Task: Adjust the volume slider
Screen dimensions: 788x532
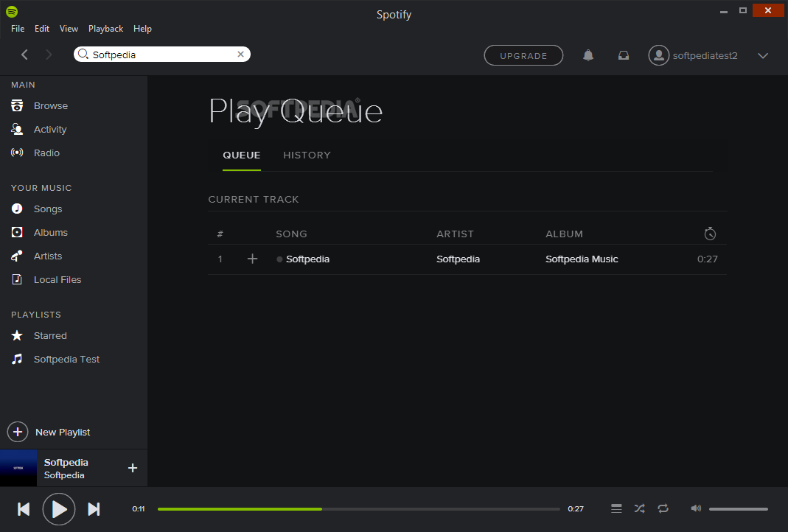Action: pos(739,509)
